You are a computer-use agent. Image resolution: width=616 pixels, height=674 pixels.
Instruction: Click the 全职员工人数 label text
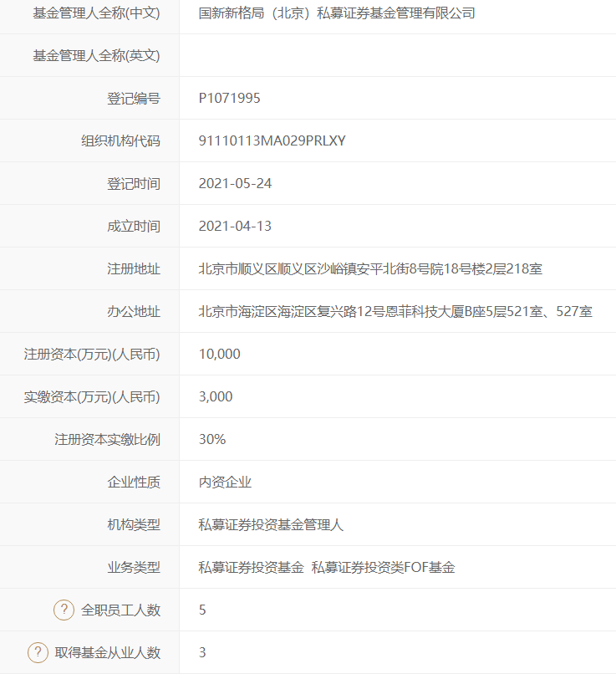pyautogui.click(x=120, y=610)
